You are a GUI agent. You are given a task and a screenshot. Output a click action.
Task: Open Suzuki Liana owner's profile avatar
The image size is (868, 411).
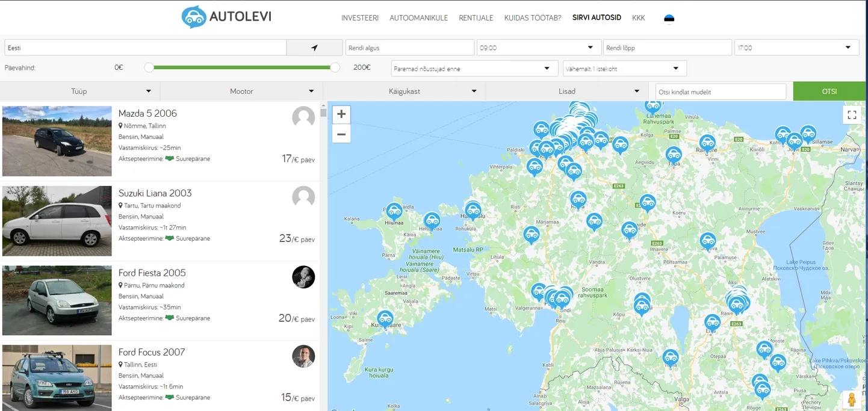(303, 197)
